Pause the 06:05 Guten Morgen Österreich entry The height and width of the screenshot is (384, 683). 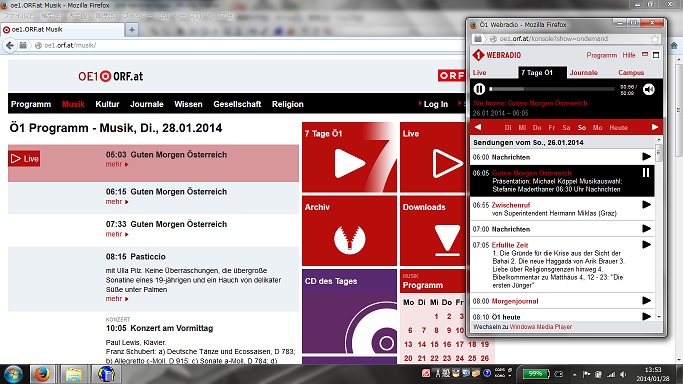click(x=646, y=173)
